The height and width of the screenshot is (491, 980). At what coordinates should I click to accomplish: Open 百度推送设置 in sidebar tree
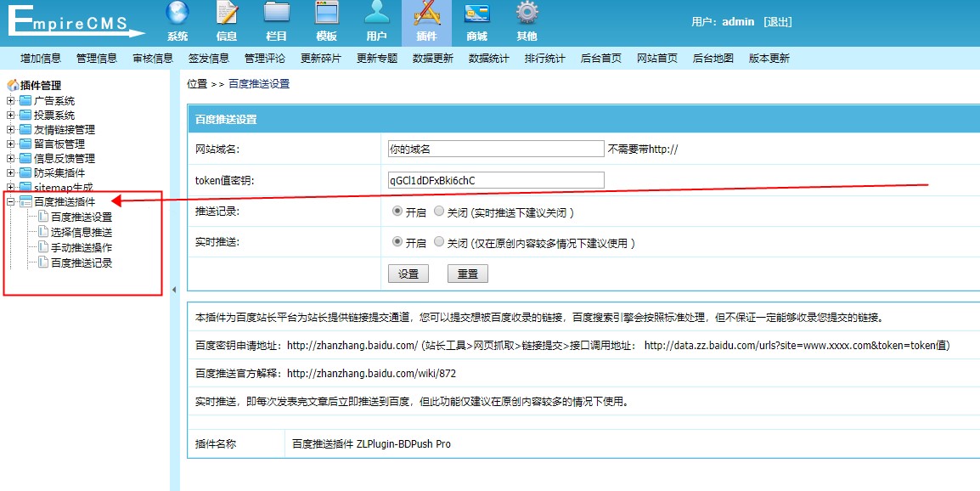click(82, 217)
